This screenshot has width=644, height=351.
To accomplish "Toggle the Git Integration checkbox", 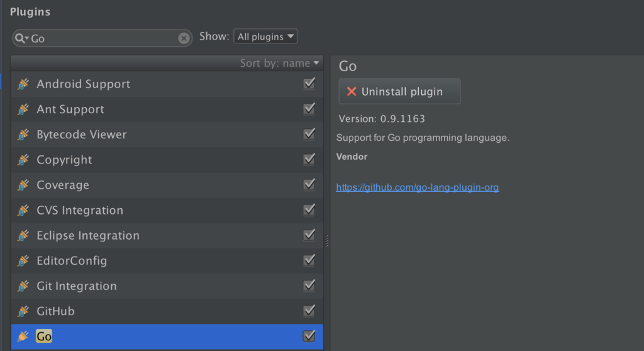I will pos(309,286).
